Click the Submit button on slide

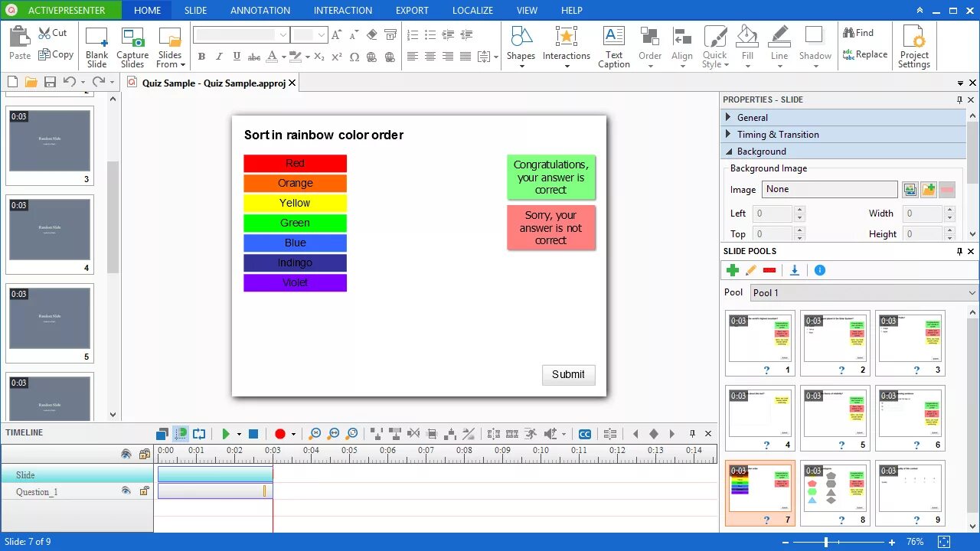coord(568,374)
